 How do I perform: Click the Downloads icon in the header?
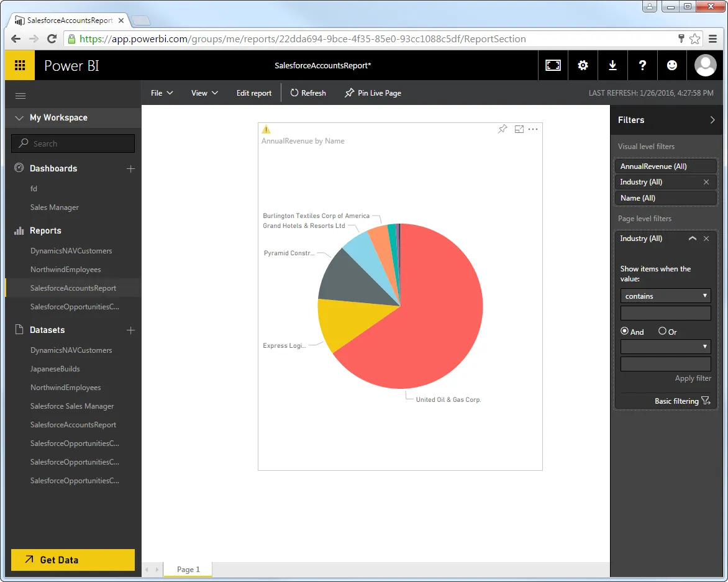click(612, 65)
